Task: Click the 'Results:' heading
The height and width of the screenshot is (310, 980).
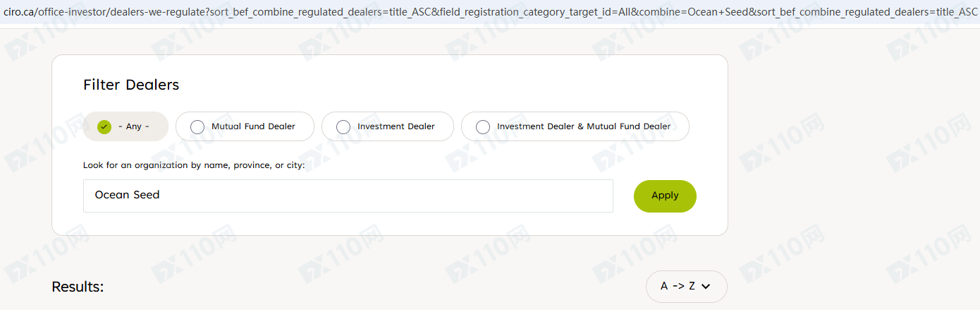Action: pyautogui.click(x=78, y=287)
